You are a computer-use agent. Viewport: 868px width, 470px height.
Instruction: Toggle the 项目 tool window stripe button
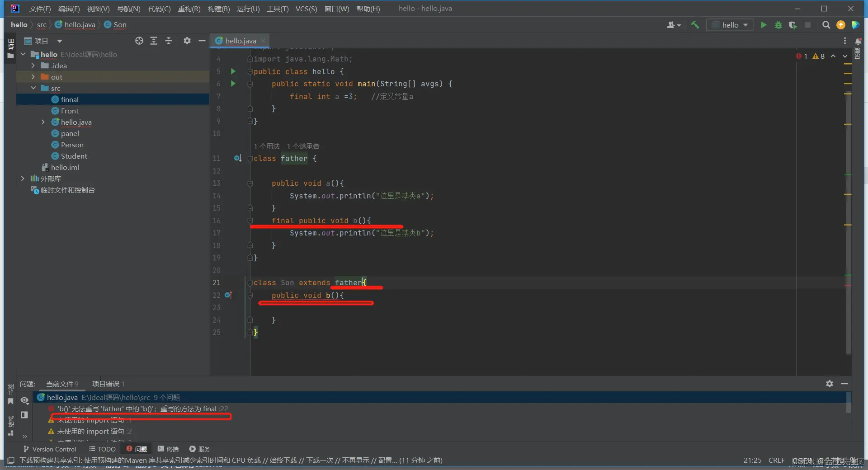(x=11, y=49)
